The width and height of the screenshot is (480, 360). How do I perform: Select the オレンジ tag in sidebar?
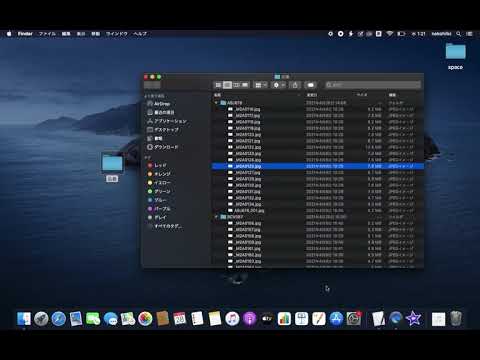click(159, 174)
